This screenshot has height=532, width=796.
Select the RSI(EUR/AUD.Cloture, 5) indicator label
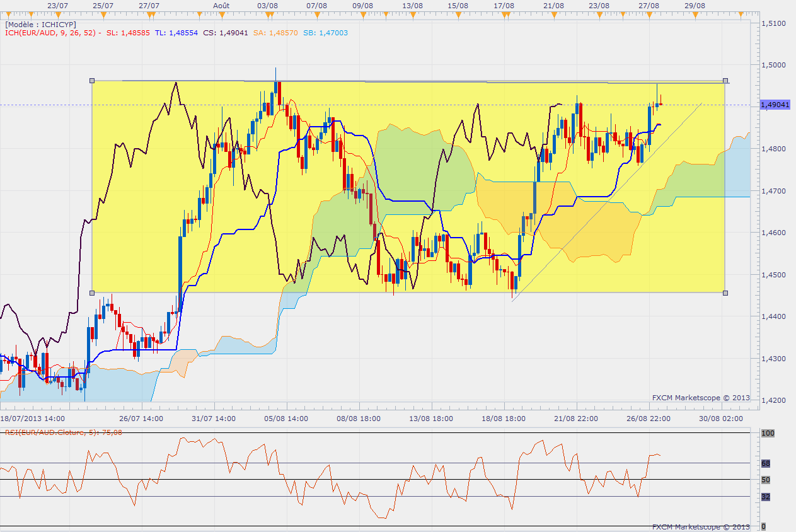click(x=64, y=432)
